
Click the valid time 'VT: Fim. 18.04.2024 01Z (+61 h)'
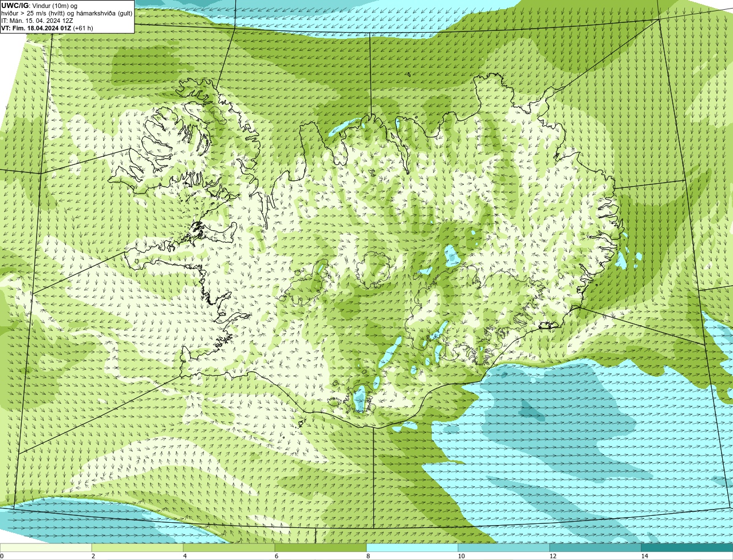(47, 27)
